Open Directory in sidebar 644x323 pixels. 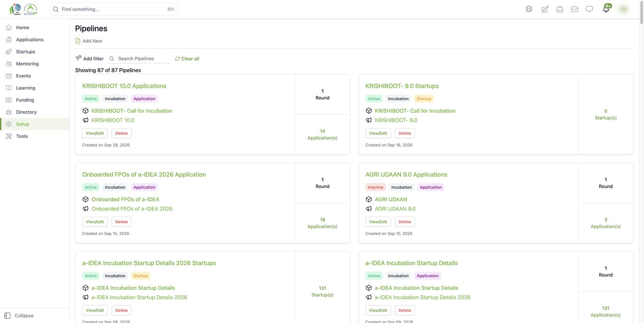(35, 112)
